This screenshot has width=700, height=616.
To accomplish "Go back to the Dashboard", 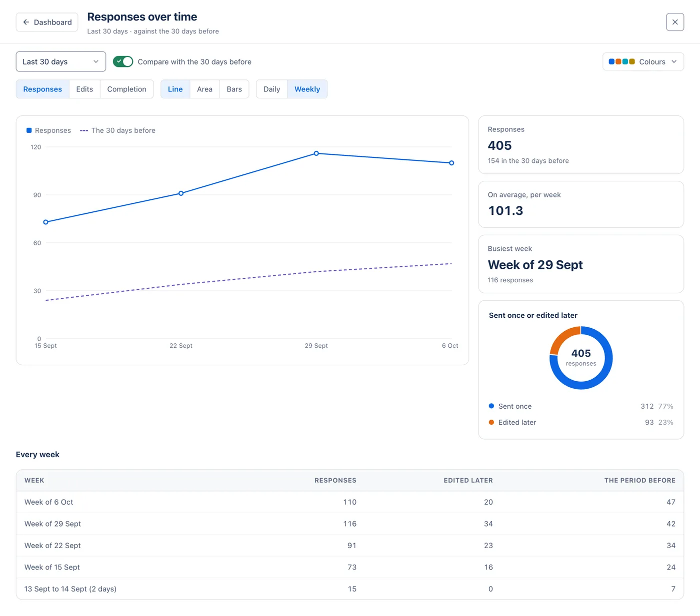I will tap(47, 22).
